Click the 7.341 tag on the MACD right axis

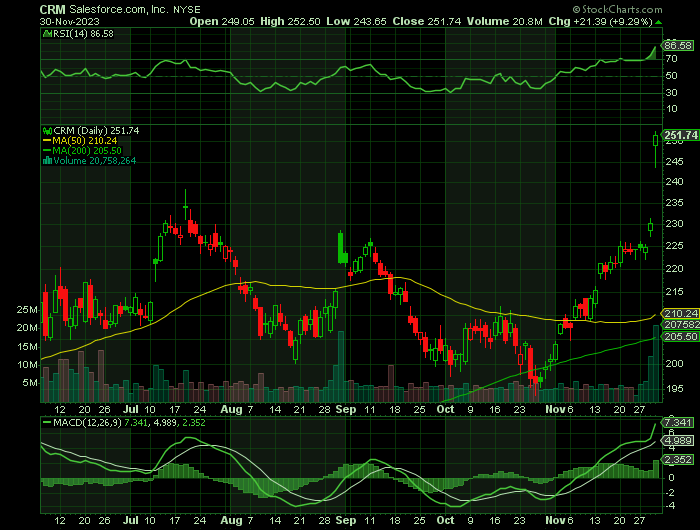pos(678,422)
